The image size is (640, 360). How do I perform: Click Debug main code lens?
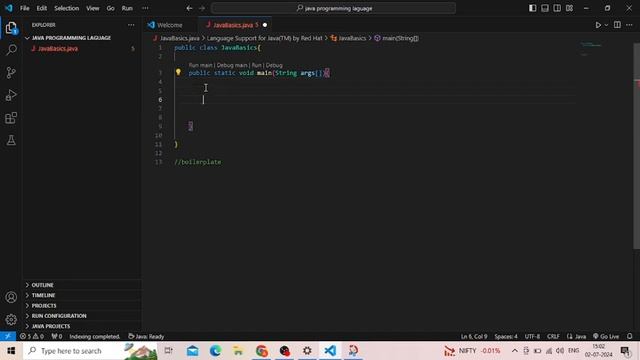tap(232, 65)
